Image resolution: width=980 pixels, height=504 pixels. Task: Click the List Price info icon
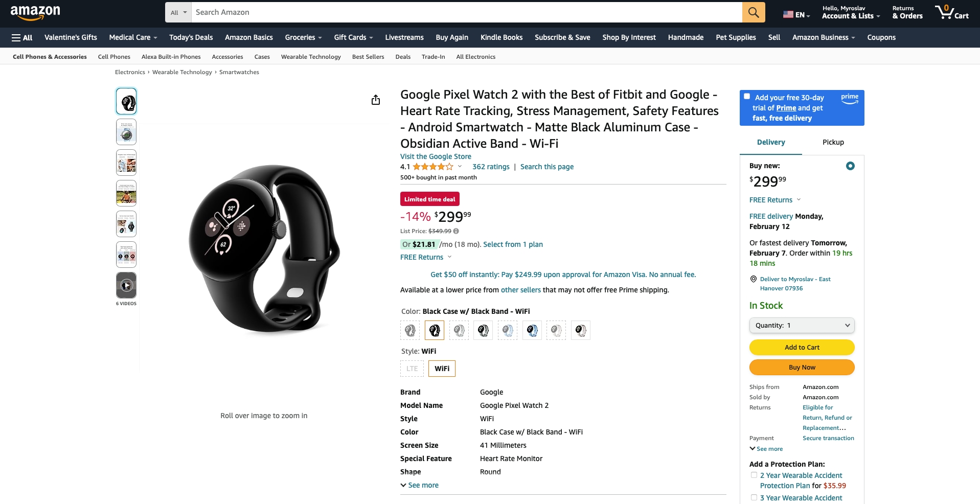pos(456,231)
